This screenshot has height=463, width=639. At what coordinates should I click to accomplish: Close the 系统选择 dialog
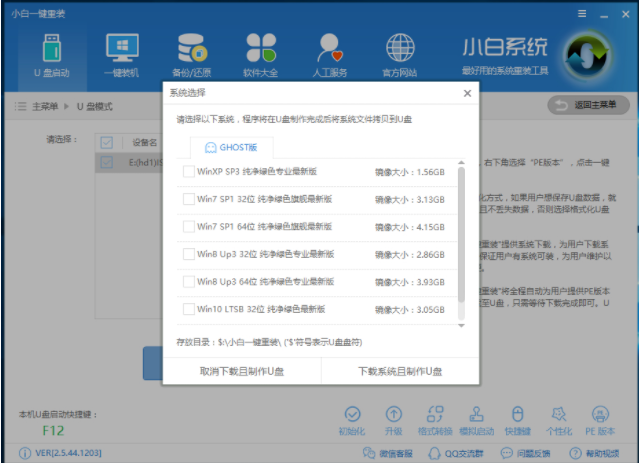point(466,93)
